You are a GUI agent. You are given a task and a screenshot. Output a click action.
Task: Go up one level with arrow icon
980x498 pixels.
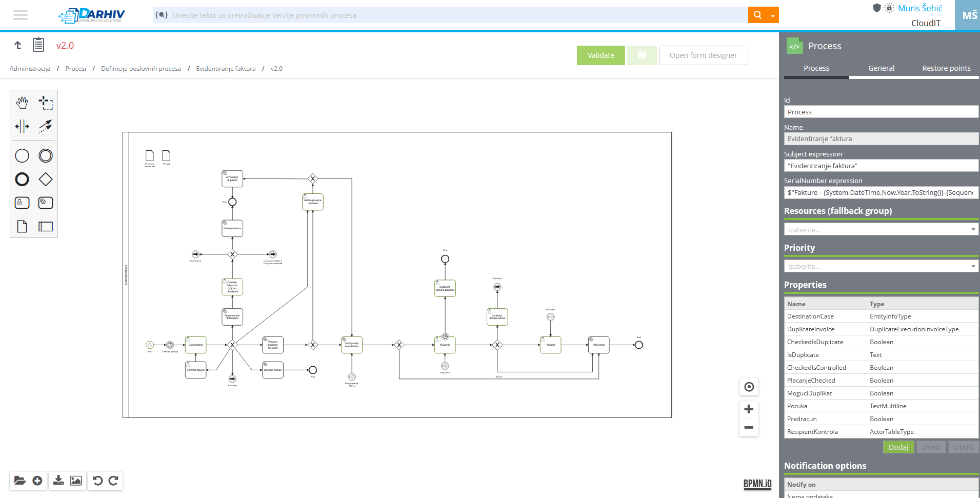[18, 45]
